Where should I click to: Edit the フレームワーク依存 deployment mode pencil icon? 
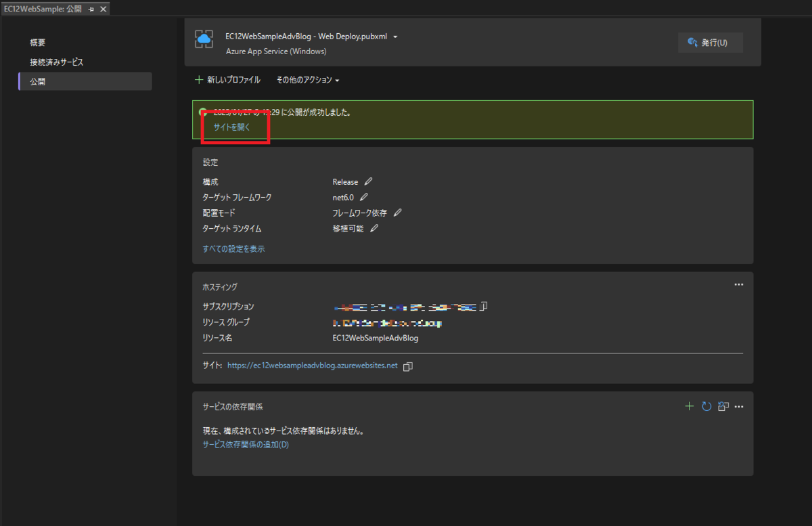coord(398,213)
